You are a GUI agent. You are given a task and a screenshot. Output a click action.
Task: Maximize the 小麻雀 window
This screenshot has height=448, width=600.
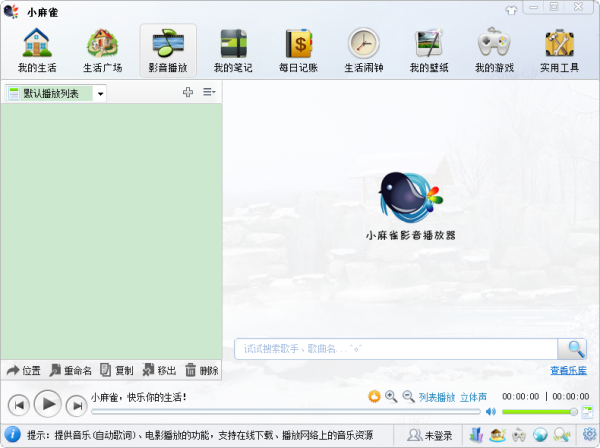tap(554, 7)
